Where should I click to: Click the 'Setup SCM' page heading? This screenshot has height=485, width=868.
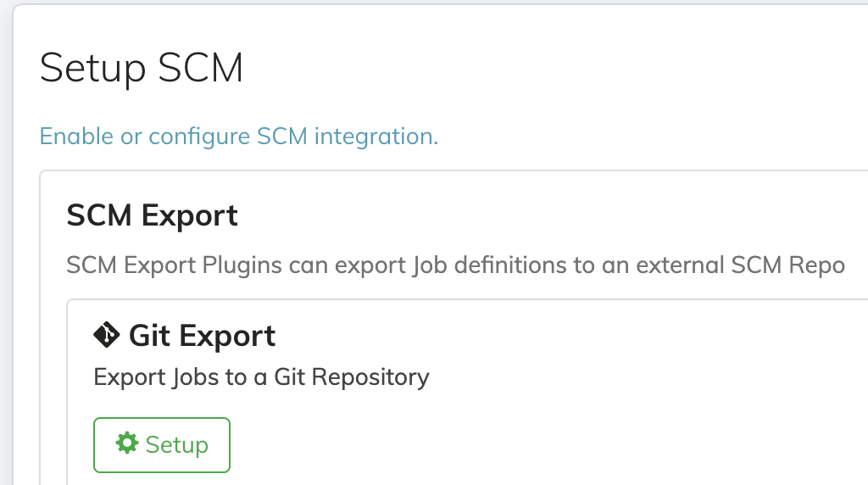(142, 68)
